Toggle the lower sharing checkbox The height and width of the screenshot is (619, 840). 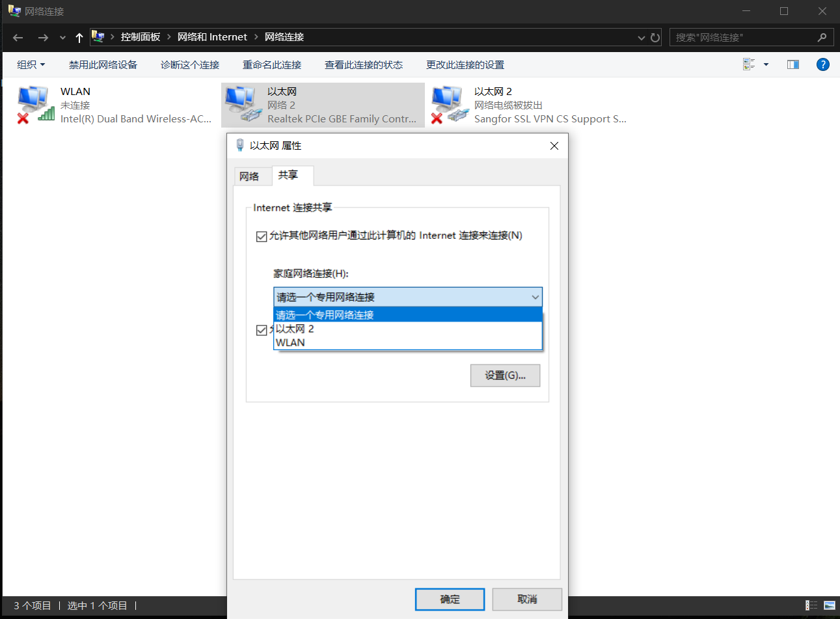(261, 331)
